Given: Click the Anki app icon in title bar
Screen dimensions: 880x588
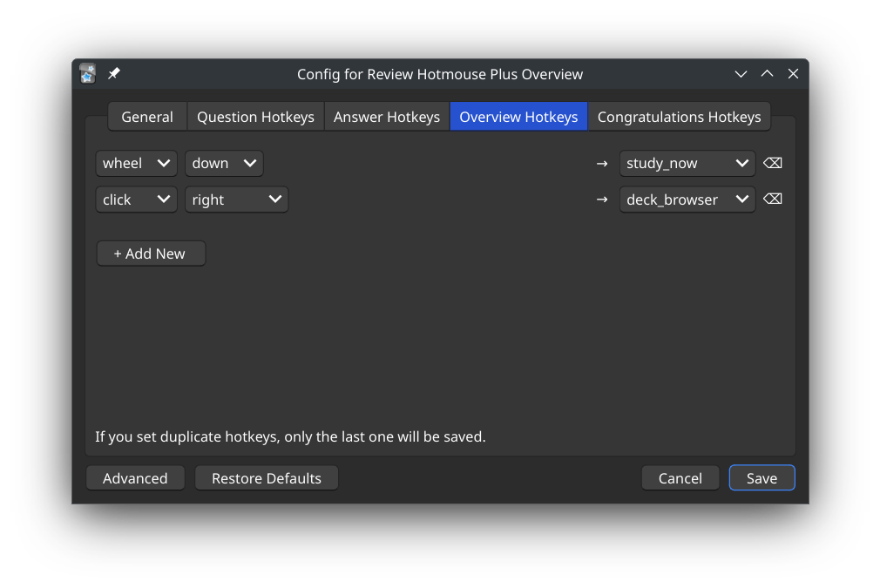Looking at the screenshot, I should coord(87,74).
